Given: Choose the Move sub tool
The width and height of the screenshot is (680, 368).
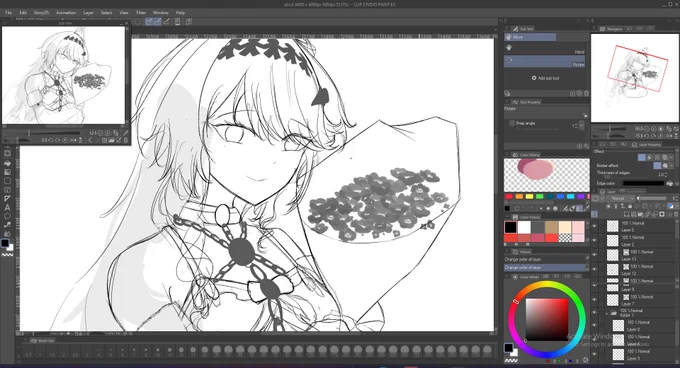Looking at the screenshot, I should (x=530, y=37).
